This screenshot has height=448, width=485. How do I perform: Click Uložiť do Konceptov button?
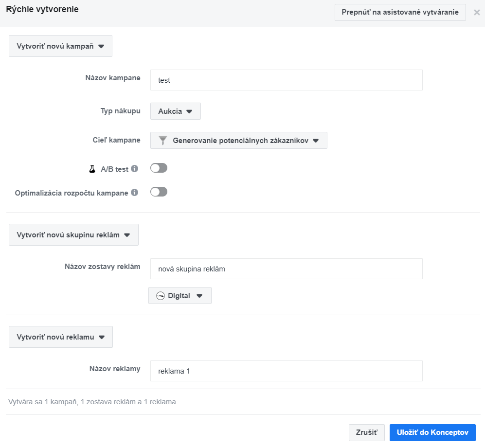(x=432, y=432)
